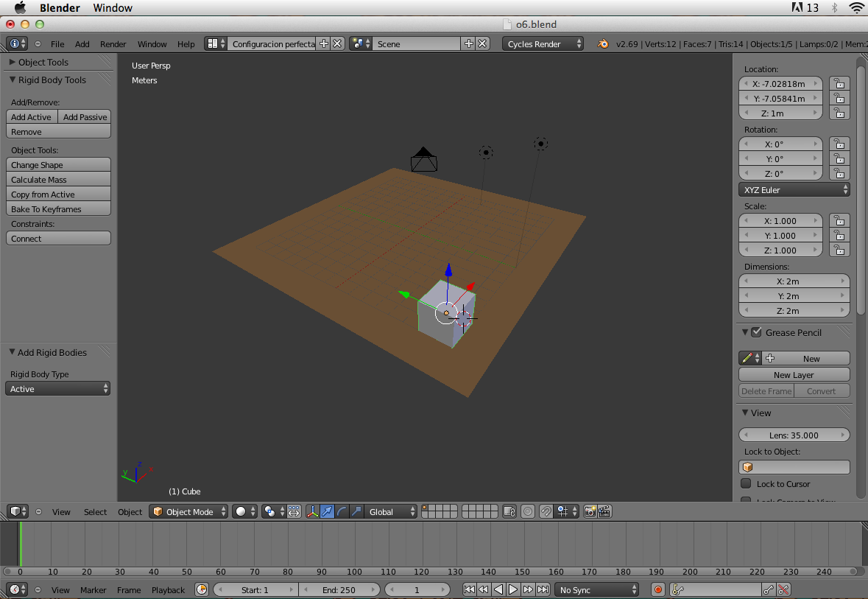Toggle the lock next to Location X

tap(839, 83)
